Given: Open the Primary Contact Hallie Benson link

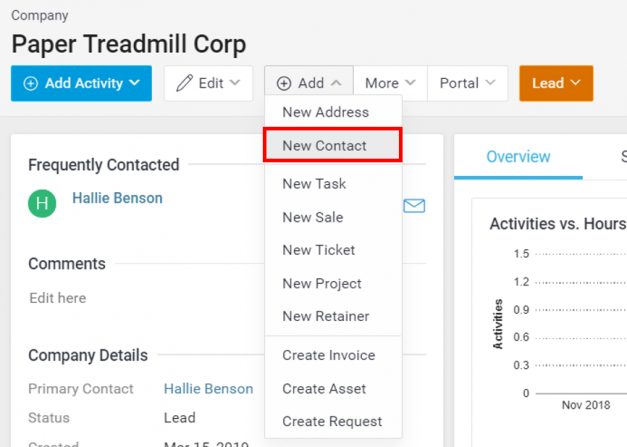Looking at the screenshot, I should tap(208, 388).
